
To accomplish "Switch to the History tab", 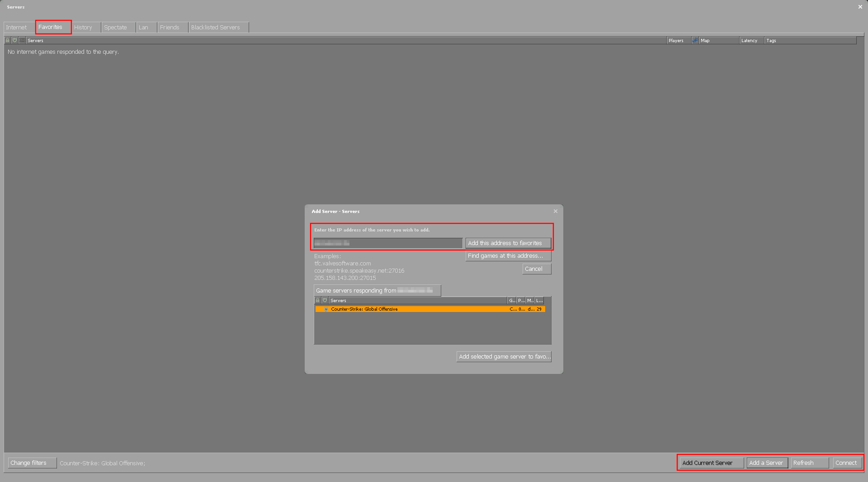I will pos(86,27).
